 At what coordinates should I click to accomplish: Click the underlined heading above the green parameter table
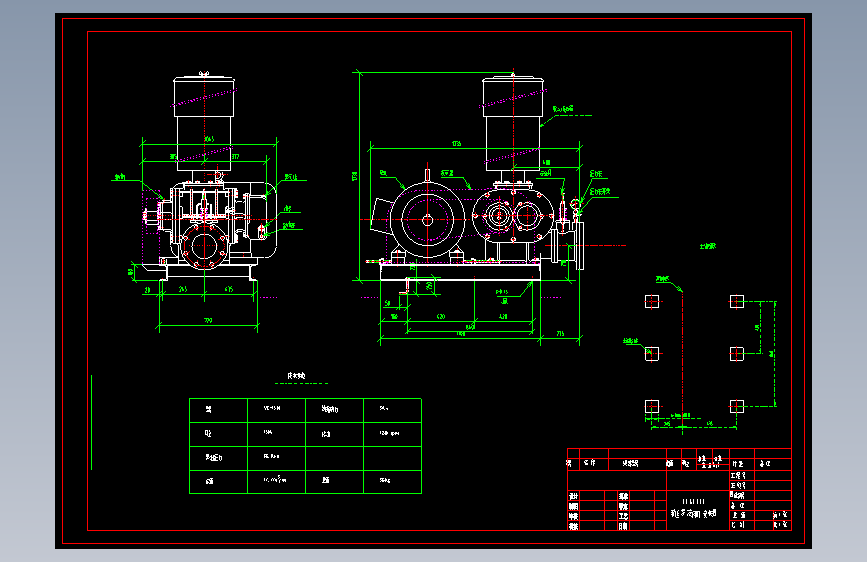[296, 376]
